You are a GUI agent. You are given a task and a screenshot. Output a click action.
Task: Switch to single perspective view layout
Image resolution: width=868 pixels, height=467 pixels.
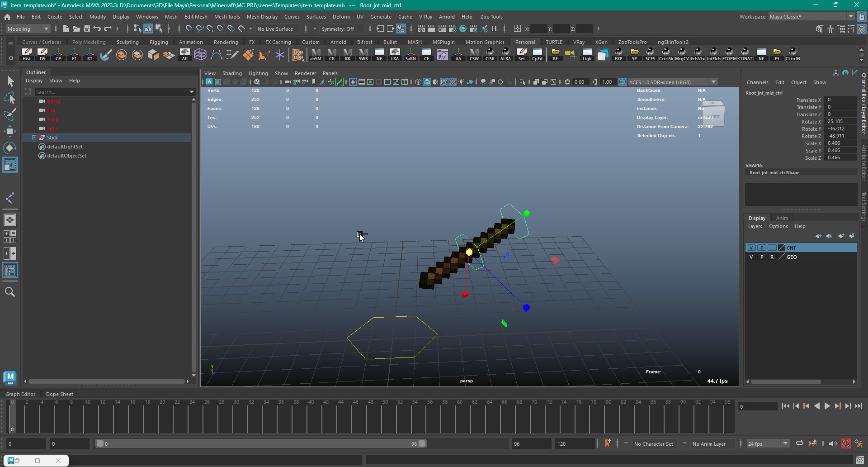10,220
